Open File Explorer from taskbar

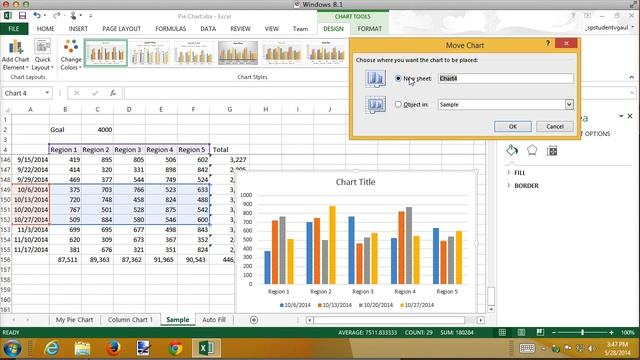pos(82,348)
